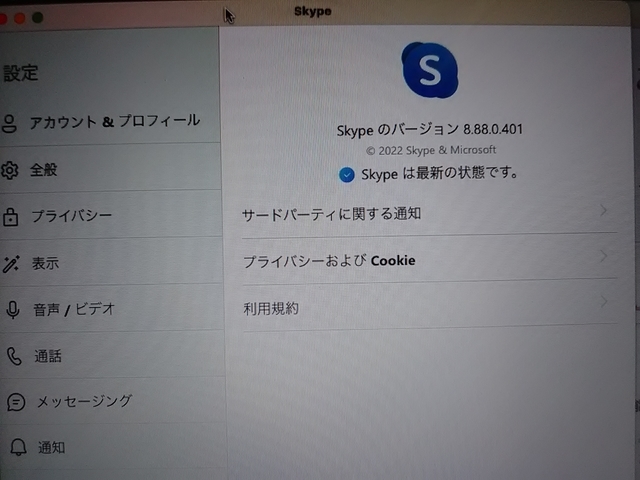Click the green fullscreen window button
Image resolution: width=640 pixels, height=480 pixels.
tap(38, 18)
